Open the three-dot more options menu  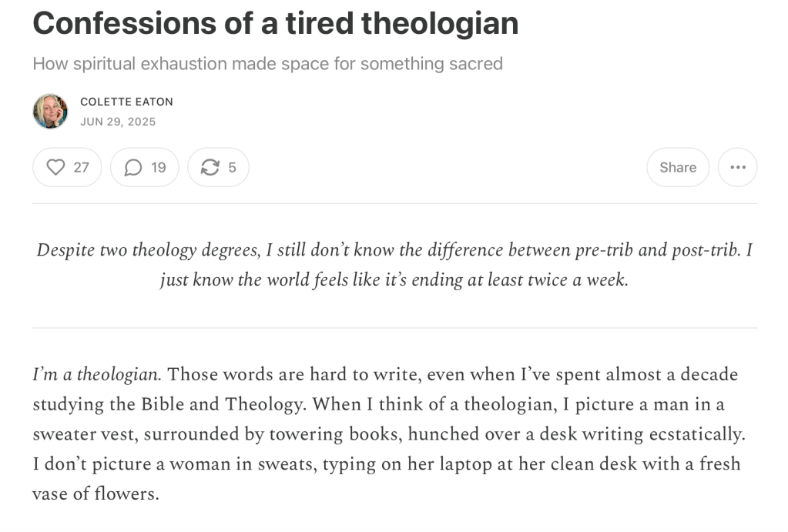tap(737, 167)
